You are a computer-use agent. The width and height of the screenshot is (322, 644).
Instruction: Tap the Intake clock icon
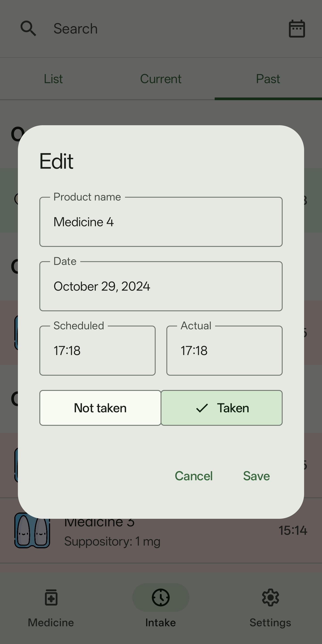tap(161, 597)
